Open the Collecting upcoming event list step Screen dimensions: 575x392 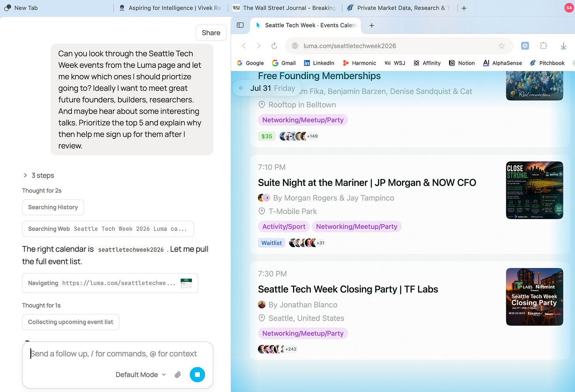(x=71, y=322)
